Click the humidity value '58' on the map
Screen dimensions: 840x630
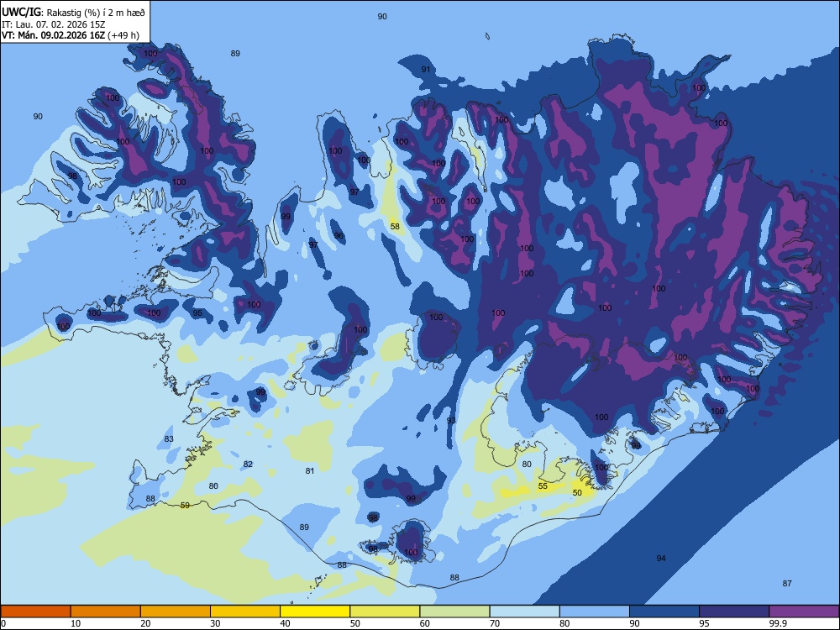(395, 227)
